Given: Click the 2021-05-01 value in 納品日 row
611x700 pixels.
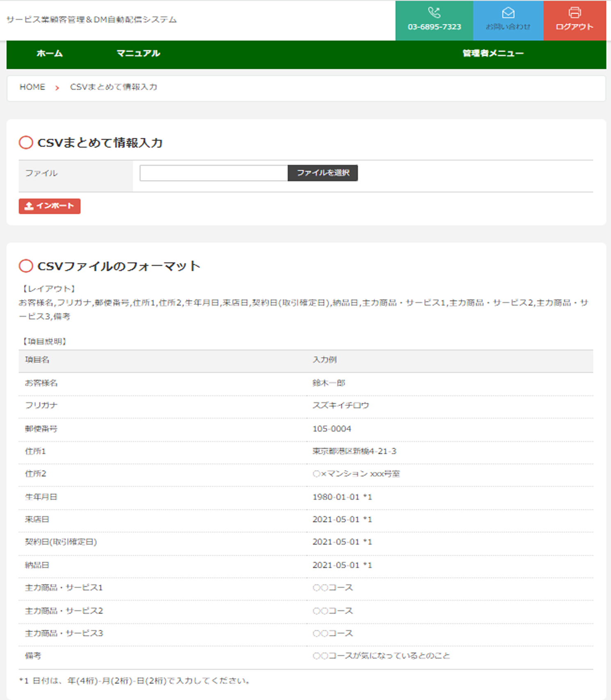Looking at the screenshot, I should [342, 565].
